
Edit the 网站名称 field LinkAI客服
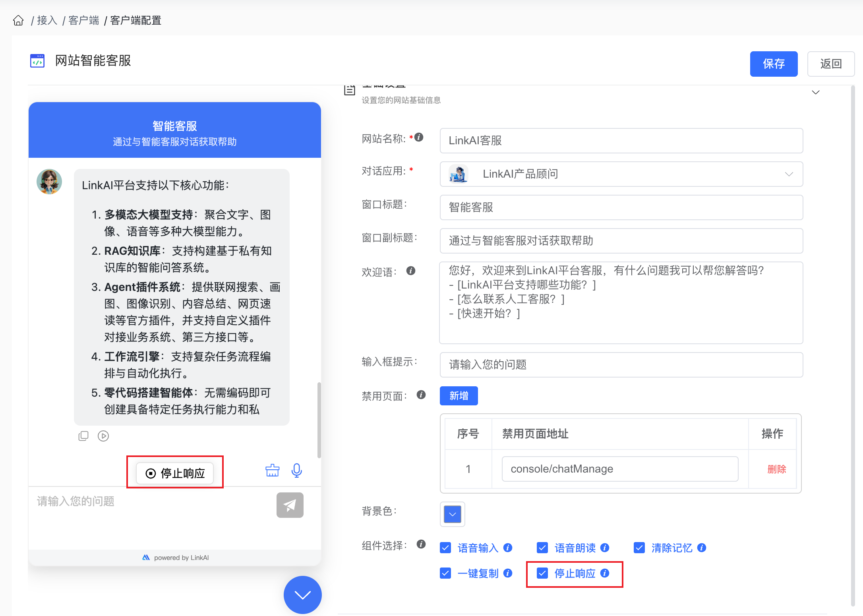pos(621,141)
